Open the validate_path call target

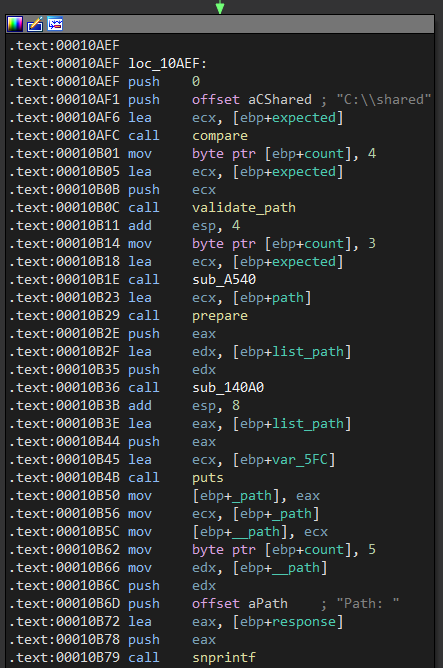244,208
